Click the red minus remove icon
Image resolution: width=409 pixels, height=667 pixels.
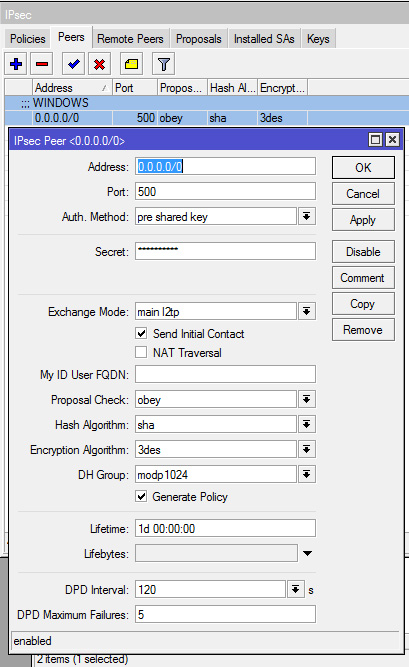42,64
